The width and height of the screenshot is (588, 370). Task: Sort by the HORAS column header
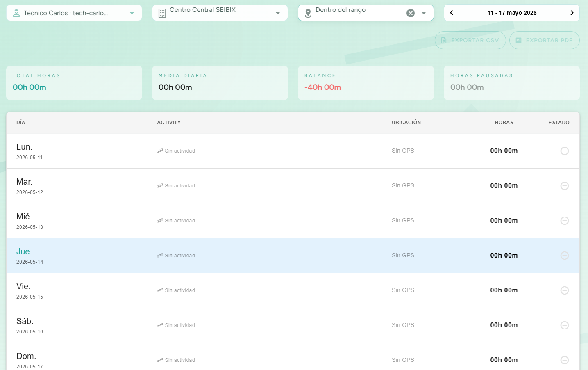point(504,123)
